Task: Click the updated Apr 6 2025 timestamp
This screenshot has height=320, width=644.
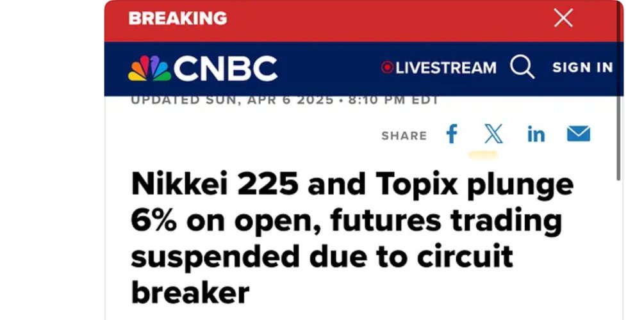Action: click(x=284, y=100)
